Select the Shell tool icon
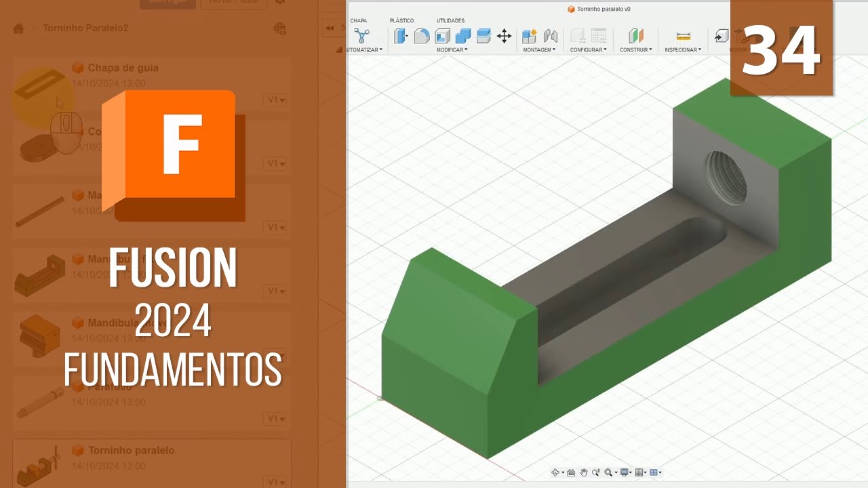Screen dimensions: 868x488 pos(442,36)
